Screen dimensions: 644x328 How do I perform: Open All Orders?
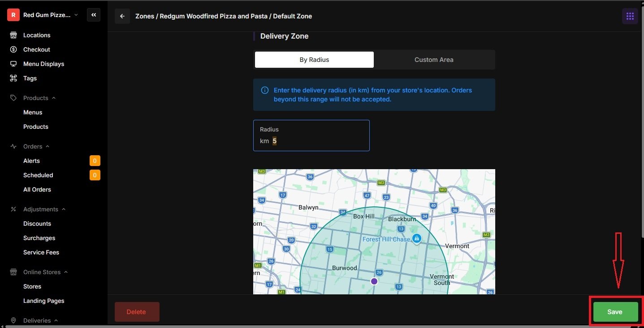(37, 189)
